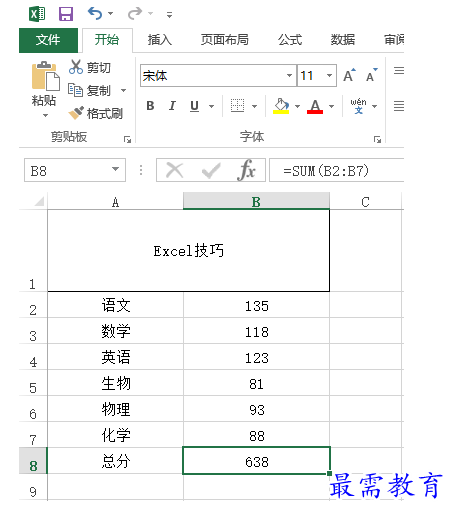Switch to the 页面布局 tab
This screenshot has width=451, height=517.
click(225, 40)
